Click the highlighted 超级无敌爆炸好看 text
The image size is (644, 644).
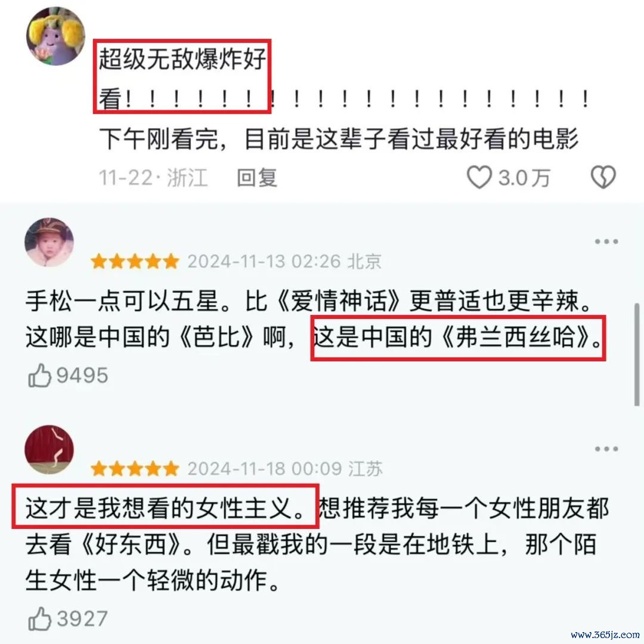182,76
